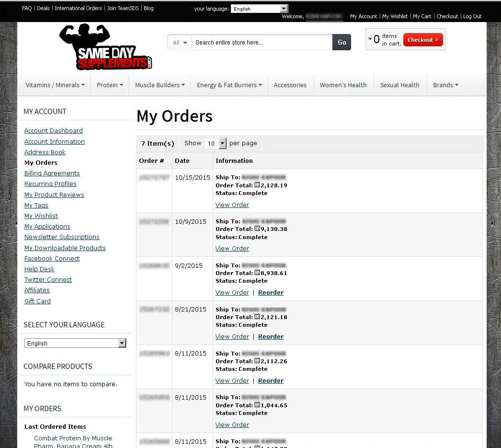Open My Applications
This screenshot has width=501, height=448.
click(47, 226)
